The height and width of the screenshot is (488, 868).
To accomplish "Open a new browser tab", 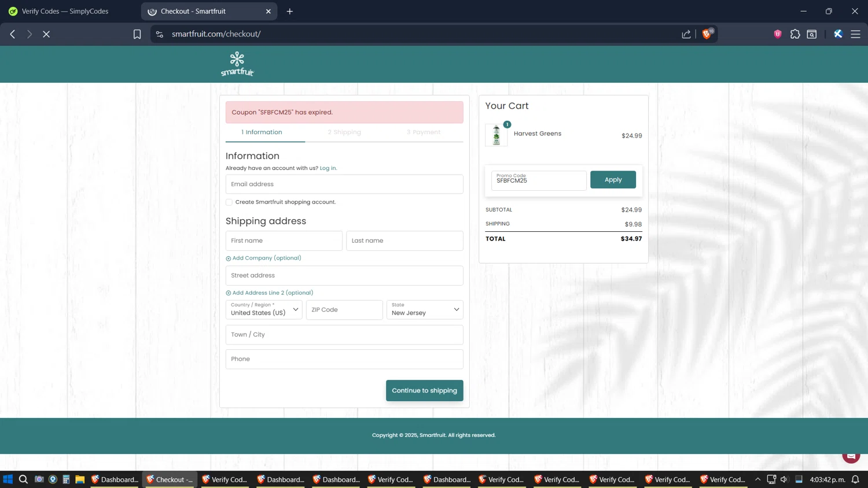I will tap(290, 11).
